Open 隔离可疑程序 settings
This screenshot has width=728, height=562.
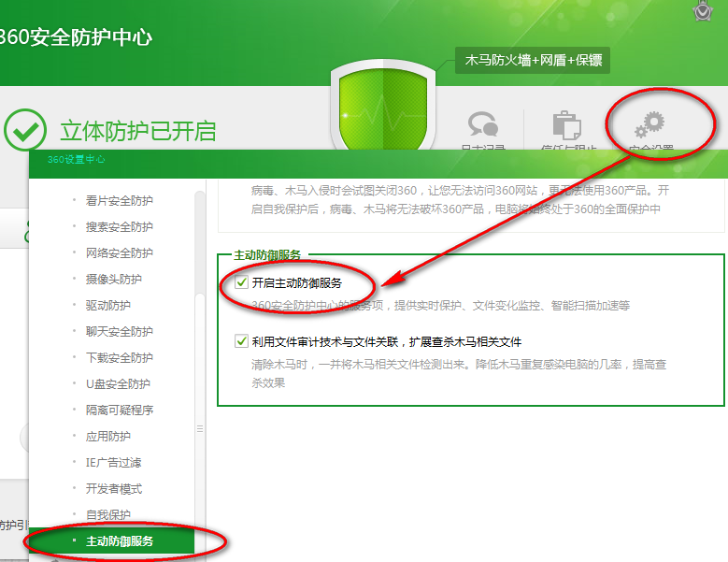coord(119,410)
